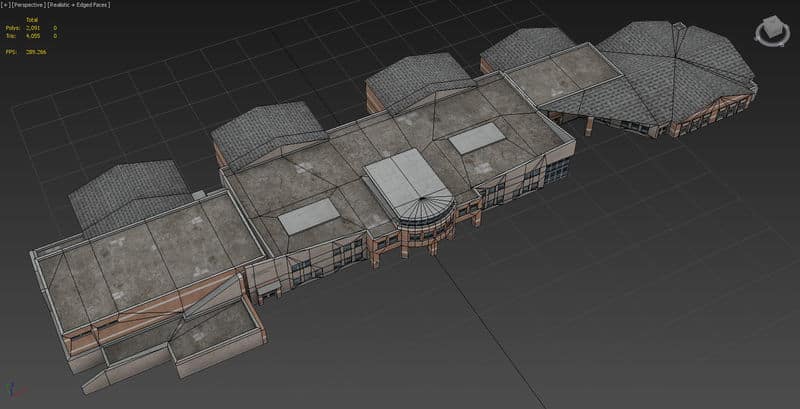The width and height of the screenshot is (800, 409).
Task: Open the [+] viewport general menu
Action: pos(6,6)
